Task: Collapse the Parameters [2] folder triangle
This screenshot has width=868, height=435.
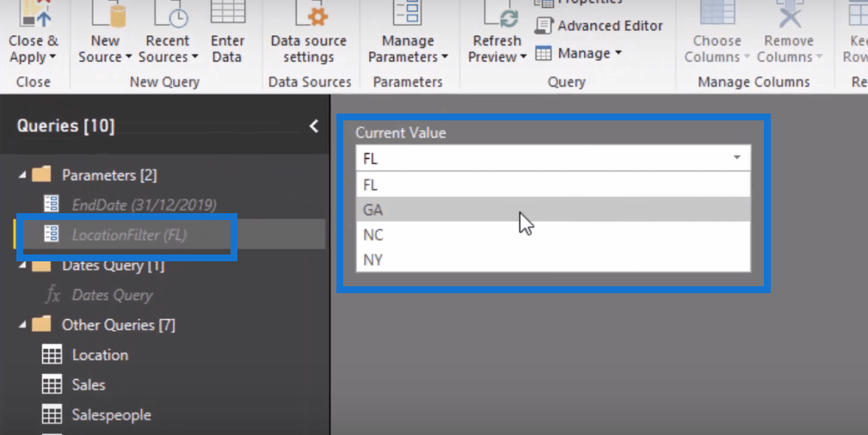Action: coord(22,175)
